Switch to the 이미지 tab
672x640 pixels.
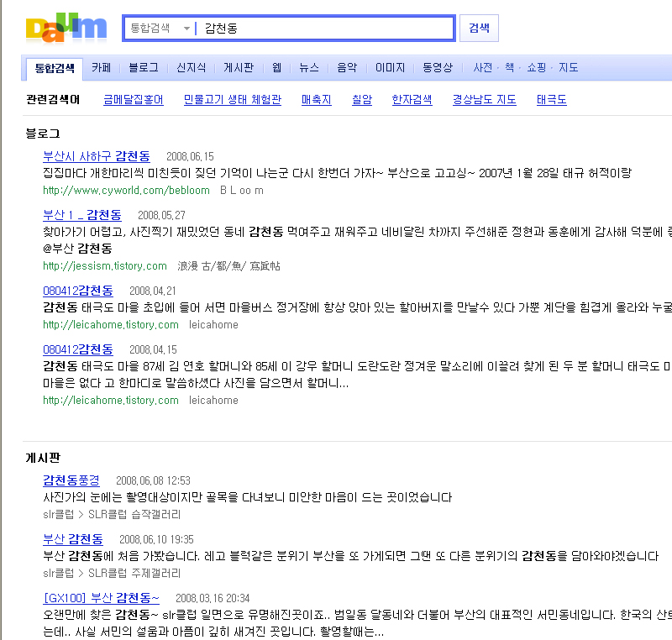[390, 68]
